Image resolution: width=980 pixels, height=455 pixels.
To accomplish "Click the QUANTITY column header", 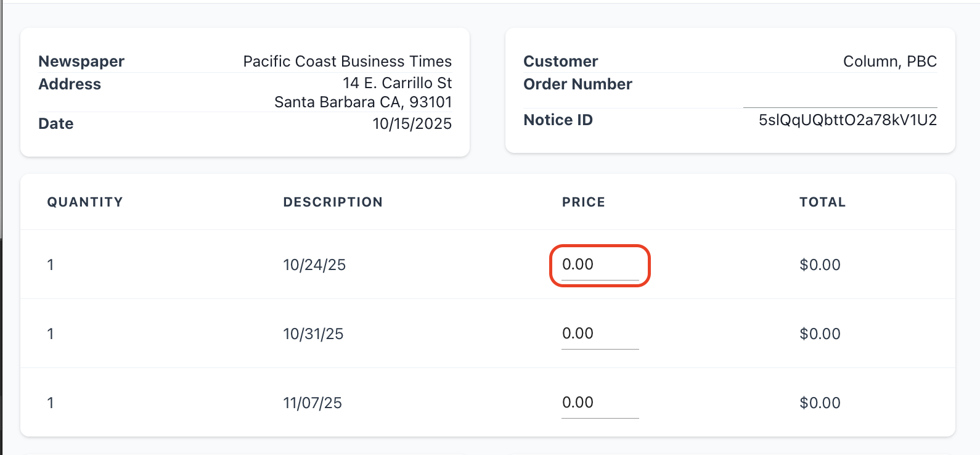I will point(85,202).
